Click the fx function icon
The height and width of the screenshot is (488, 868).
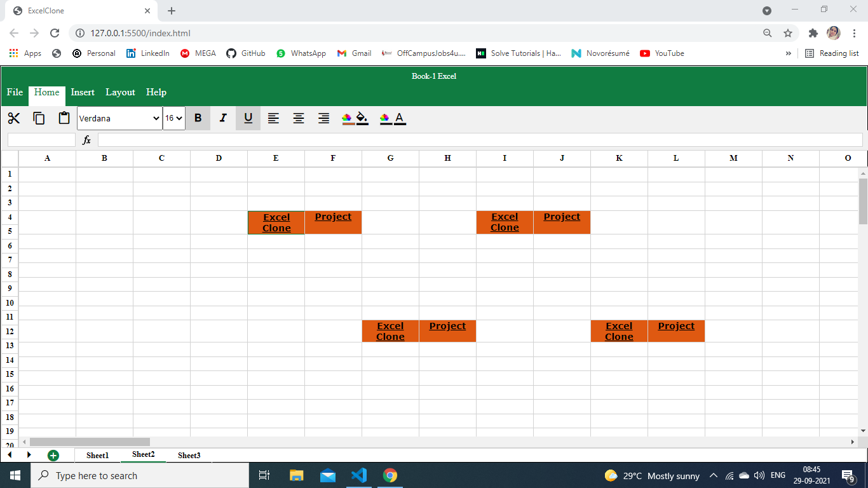pyautogui.click(x=87, y=140)
